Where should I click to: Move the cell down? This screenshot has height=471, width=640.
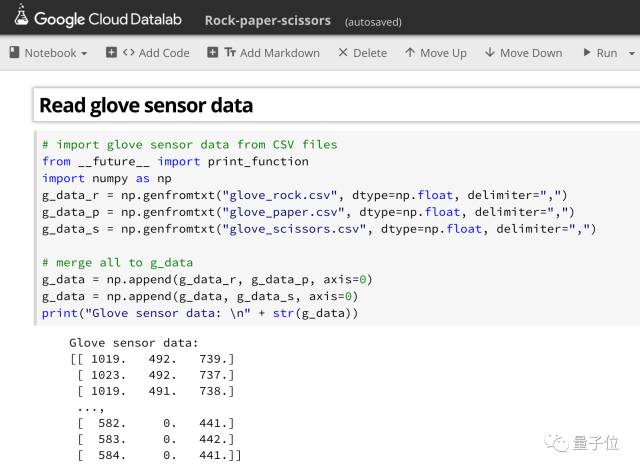[x=524, y=53]
